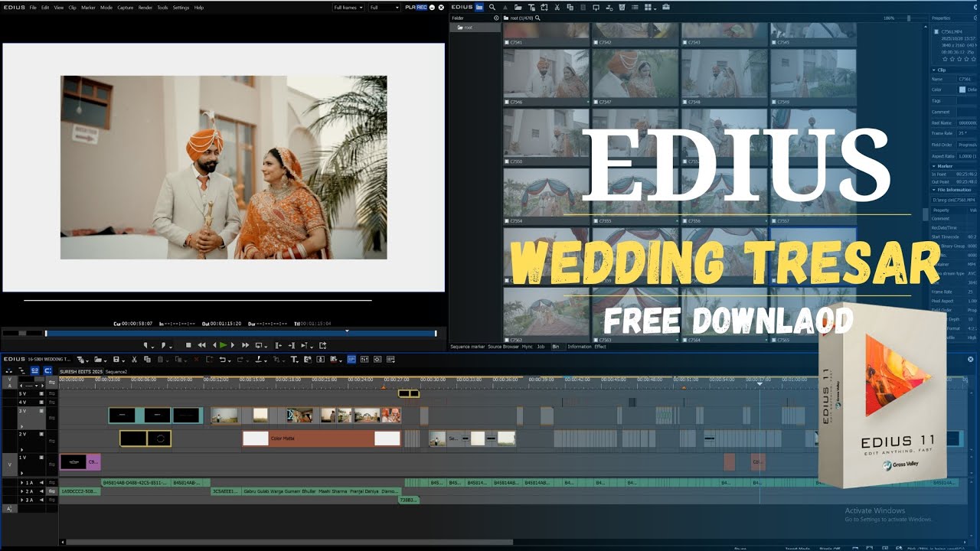
Task: Click the Play button in the player
Action: 223,345
